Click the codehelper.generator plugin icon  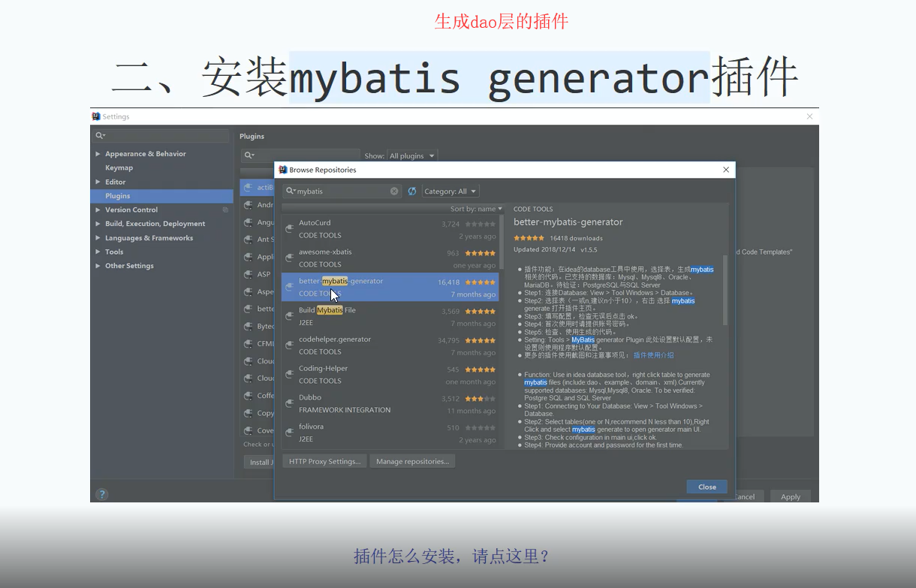(x=290, y=345)
